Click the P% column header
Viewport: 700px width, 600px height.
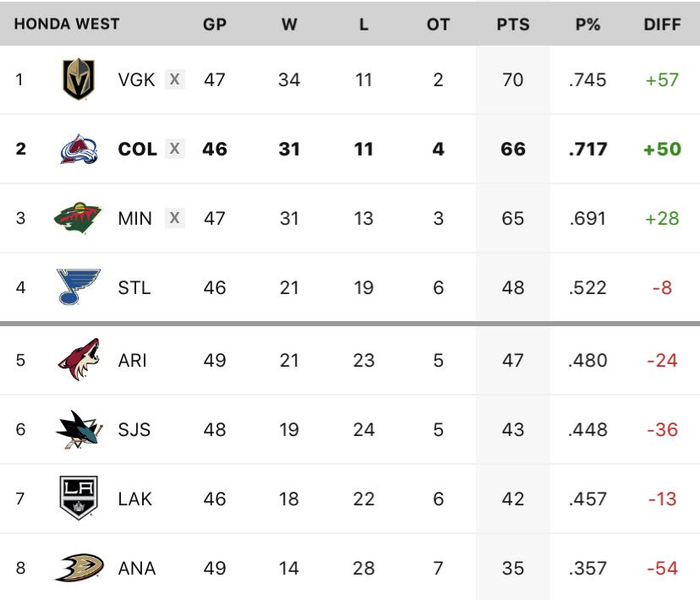click(587, 24)
